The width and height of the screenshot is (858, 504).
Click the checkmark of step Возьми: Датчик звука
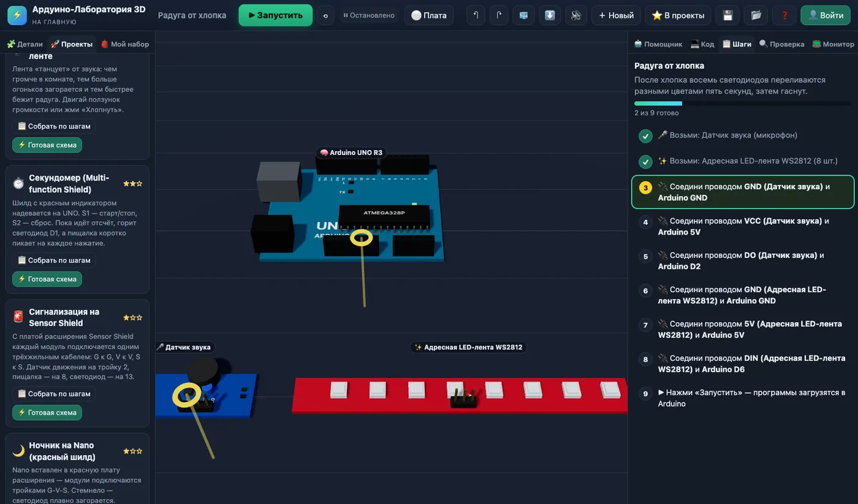[x=645, y=136]
